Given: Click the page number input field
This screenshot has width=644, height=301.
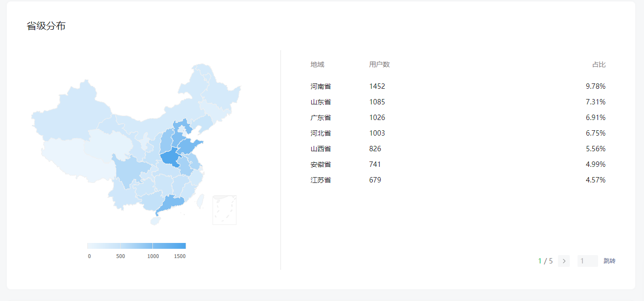Looking at the screenshot, I should click(588, 261).
